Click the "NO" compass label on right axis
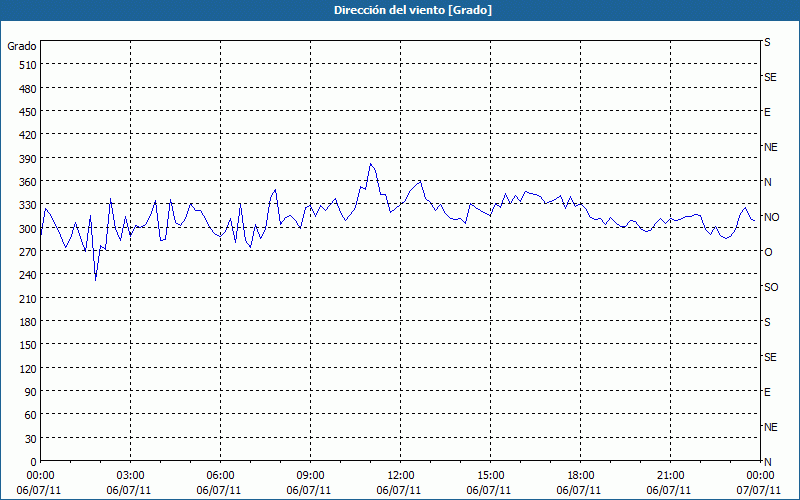The width and height of the screenshot is (800, 500). click(x=771, y=217)
